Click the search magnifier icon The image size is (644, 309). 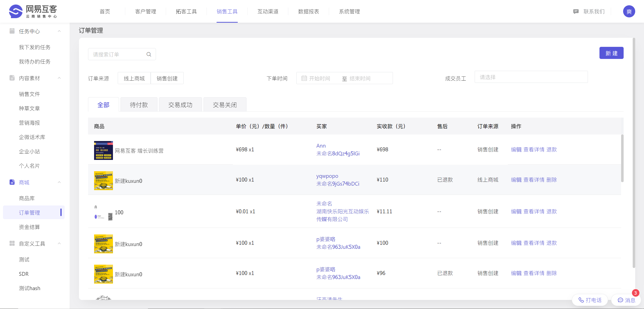[149, 54]
